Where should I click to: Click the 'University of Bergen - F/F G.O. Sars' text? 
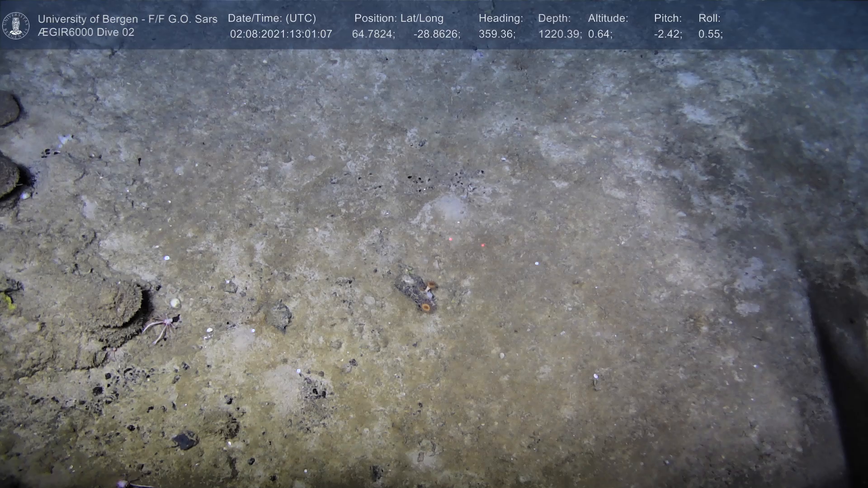(x=127, y=19)
